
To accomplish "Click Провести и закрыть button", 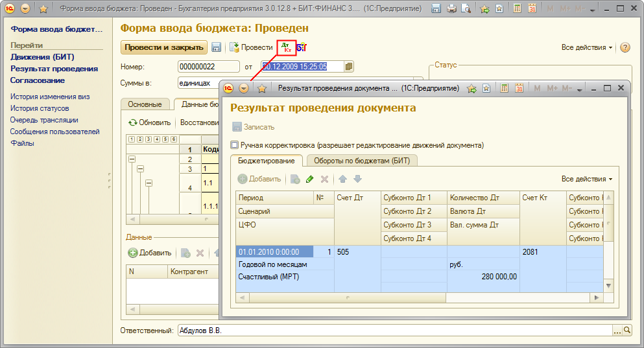I will [164, 47].
